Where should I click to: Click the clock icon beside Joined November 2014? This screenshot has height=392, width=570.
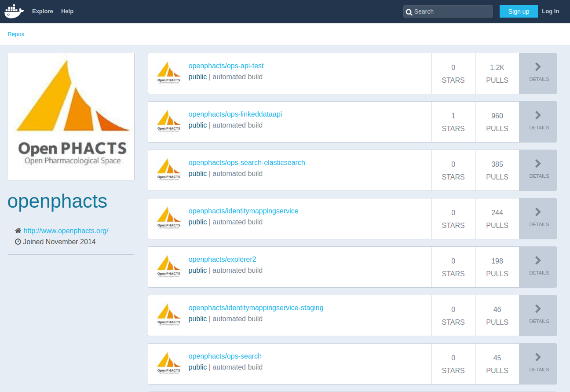pyautogui.click(x=18, y=242)
